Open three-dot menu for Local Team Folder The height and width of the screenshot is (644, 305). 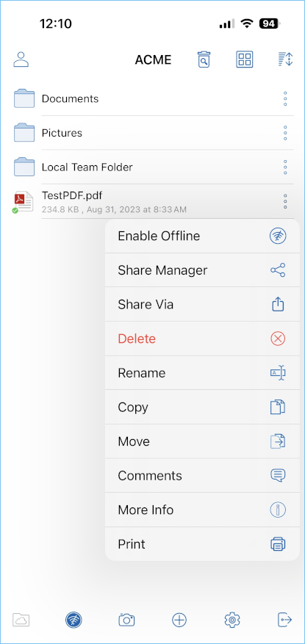(x=285, y=167)
